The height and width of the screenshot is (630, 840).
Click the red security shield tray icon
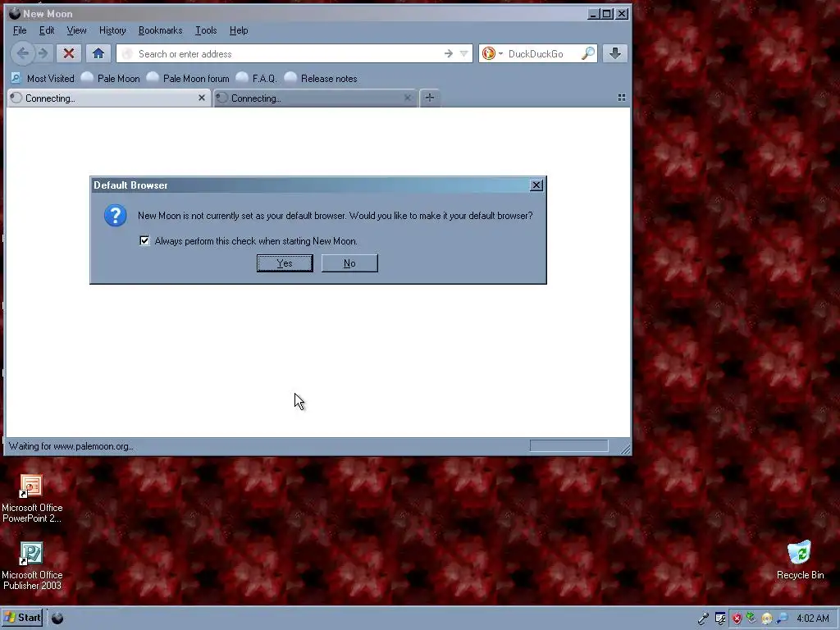click(x=737, y=619)
